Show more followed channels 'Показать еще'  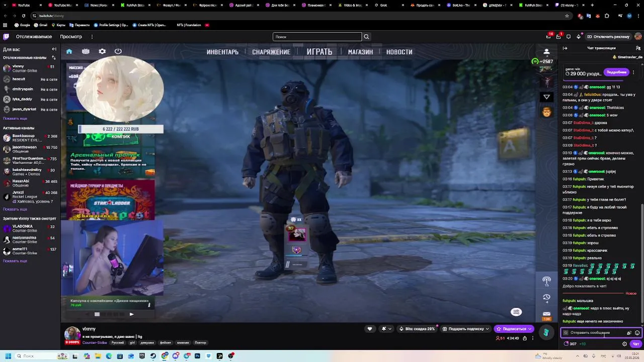click(x=15, y=118)
